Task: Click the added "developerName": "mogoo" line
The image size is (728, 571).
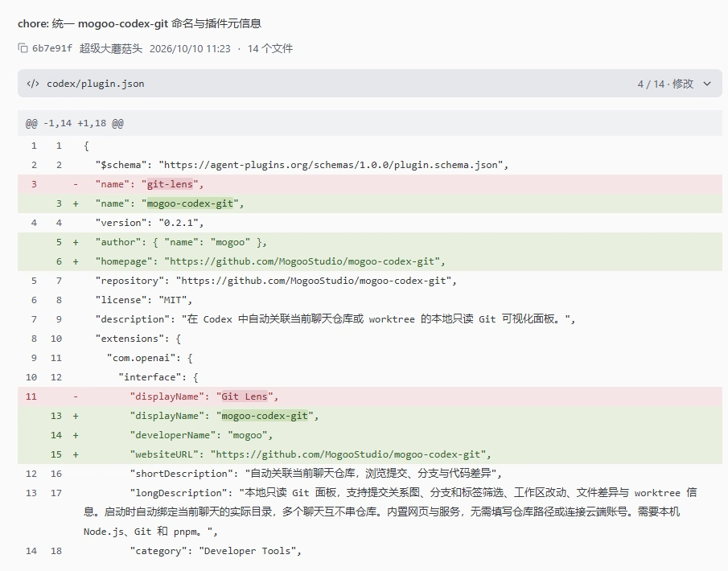Action: point(370,435)
